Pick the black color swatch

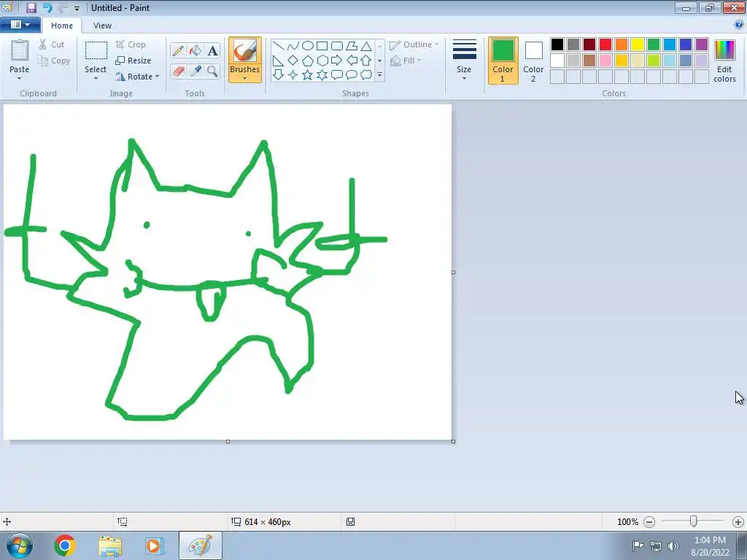pos(557,44)
